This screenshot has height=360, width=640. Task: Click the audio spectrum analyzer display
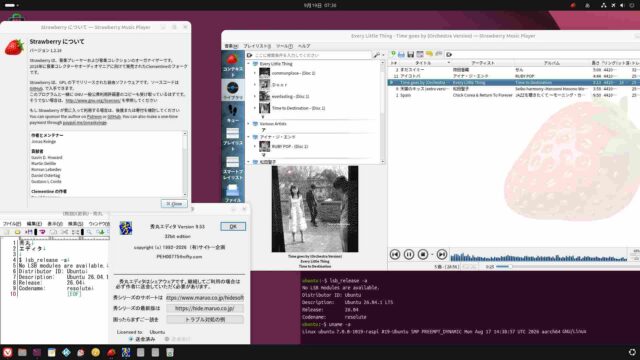[x=539, y=255]
